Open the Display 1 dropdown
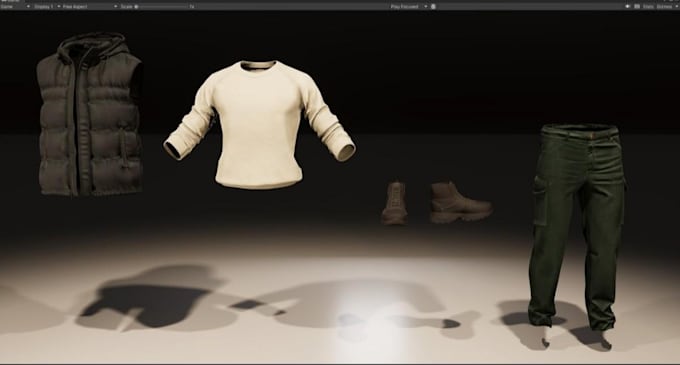 pyautogui.click(x=44, y=7)
